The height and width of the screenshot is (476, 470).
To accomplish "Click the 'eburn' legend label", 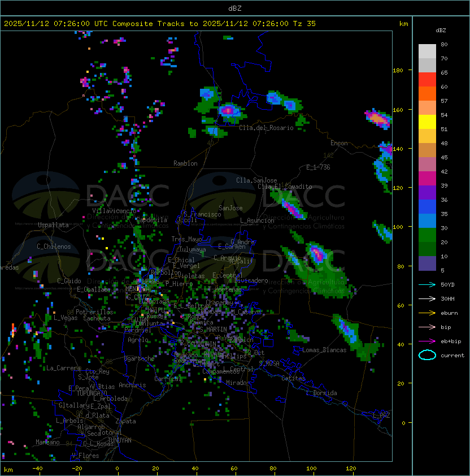I will tap(449, 313).
